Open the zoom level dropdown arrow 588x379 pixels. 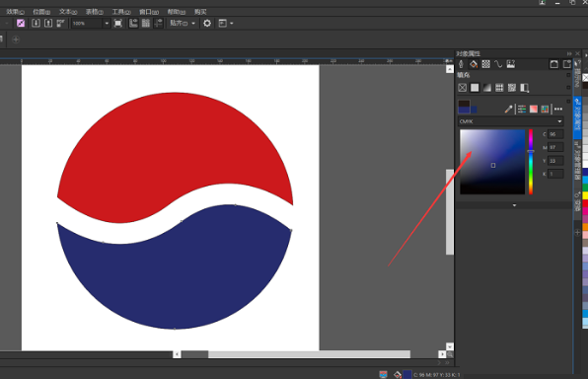(x=107, y=24)
